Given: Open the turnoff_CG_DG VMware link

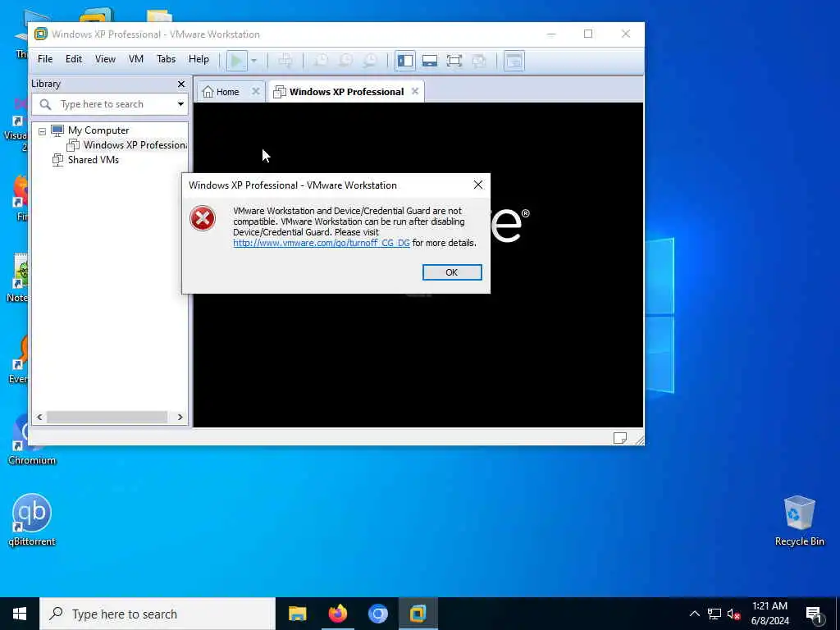Looking at the screenshot, I should 322,243.
